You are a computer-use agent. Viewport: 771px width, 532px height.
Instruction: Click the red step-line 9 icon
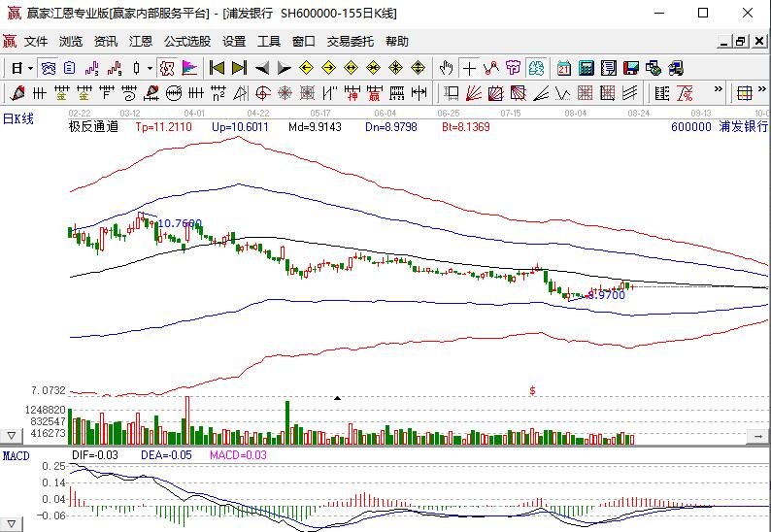(115, 68)
